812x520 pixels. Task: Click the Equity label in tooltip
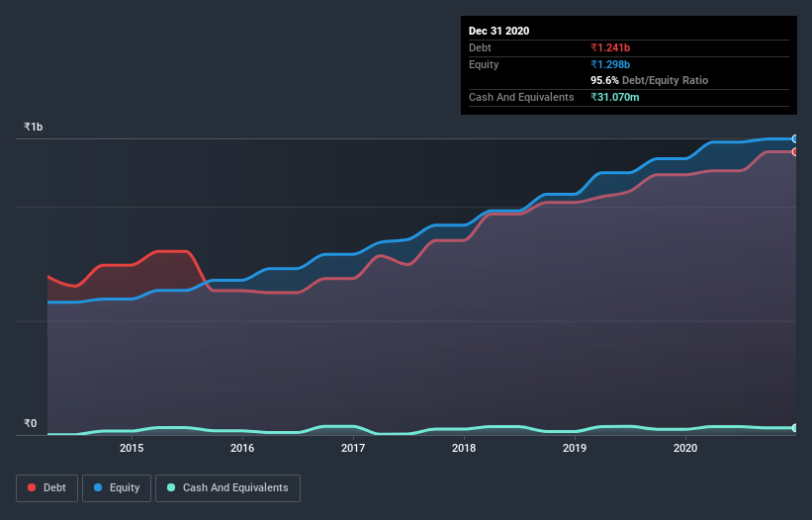(484, 64)
